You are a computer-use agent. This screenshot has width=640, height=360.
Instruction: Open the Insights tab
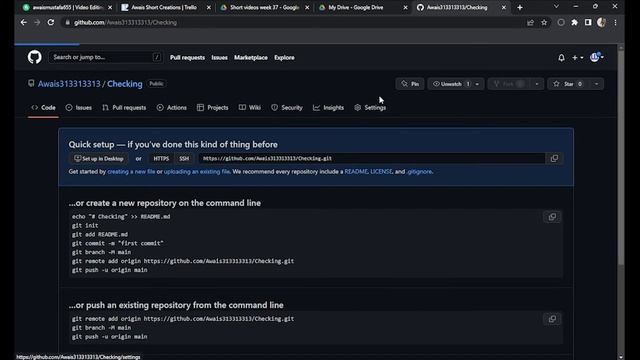click(329, 108)
